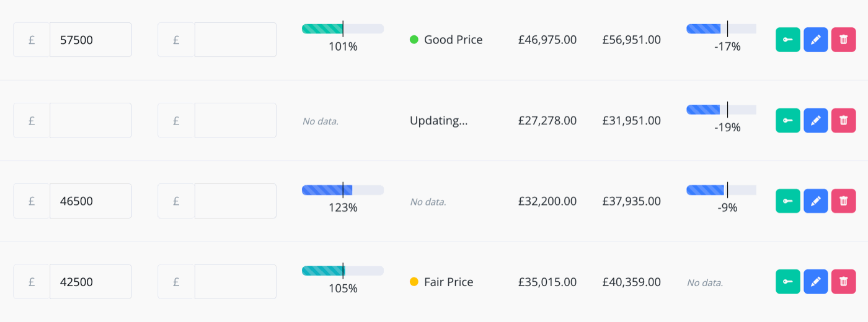The width and height of the screenshot is (868, 322).
Task: Delete the row with the Good Price label
Action: point(843,40)
